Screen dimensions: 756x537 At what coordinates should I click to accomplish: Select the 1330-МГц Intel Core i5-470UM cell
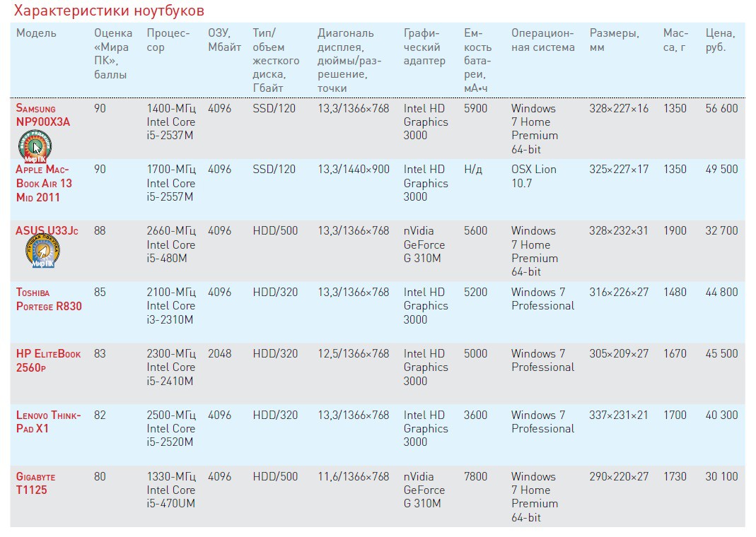click(x=171, y=490)
